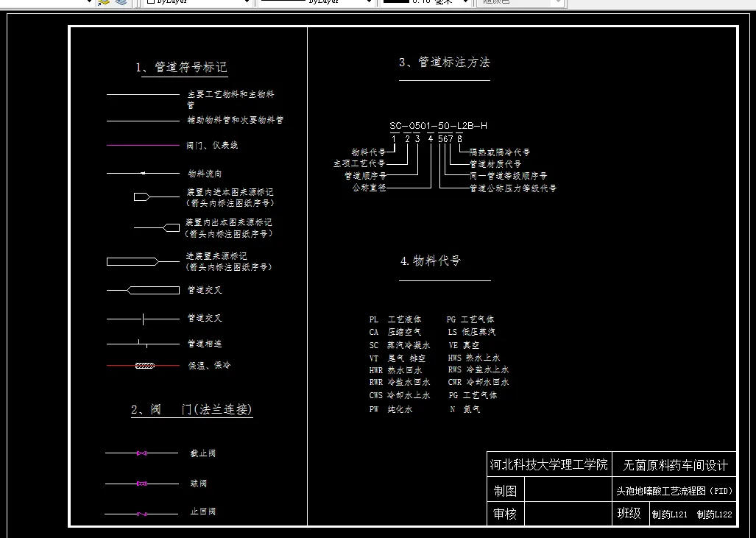
Task: Open the linetype ByLayer dropdown
Action: point(368,2)
